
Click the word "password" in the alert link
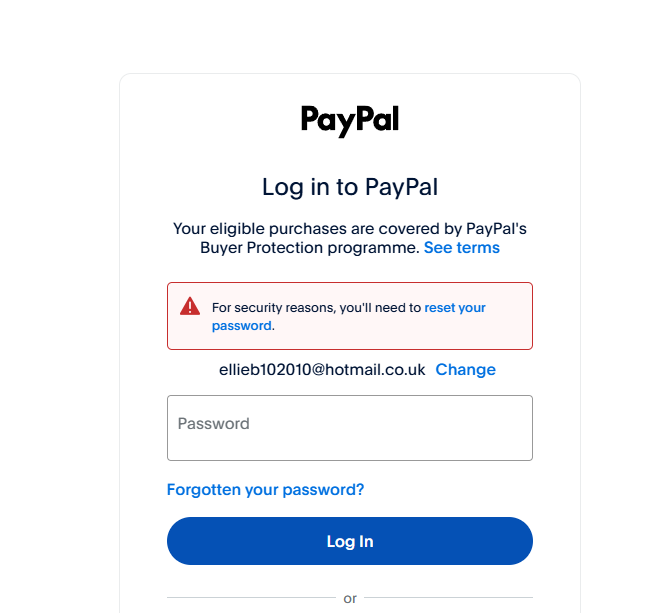click(x=241, y=325)
